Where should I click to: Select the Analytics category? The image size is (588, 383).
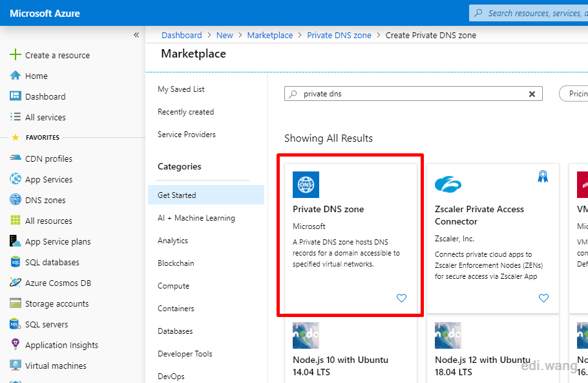(173, 241)
